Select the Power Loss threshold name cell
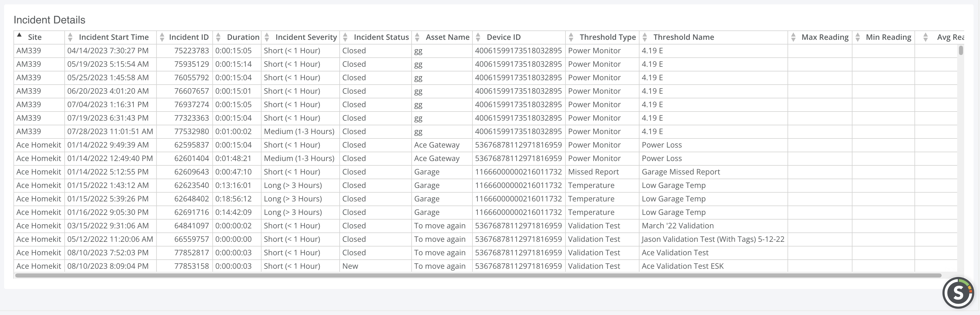The width and height of the screenshot is (980, 315). pyautogui.click(x=662, y=145)
